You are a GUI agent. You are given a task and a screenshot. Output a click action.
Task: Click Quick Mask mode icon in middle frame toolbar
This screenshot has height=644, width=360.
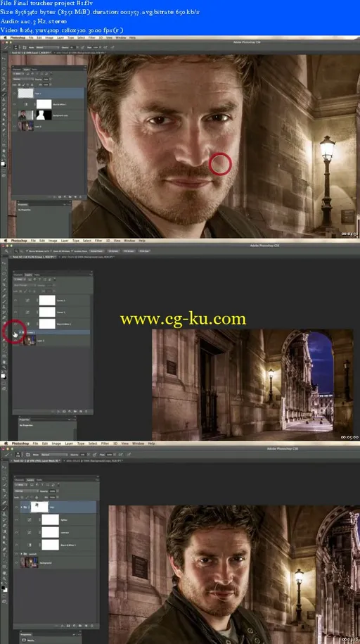click(4, 383)
